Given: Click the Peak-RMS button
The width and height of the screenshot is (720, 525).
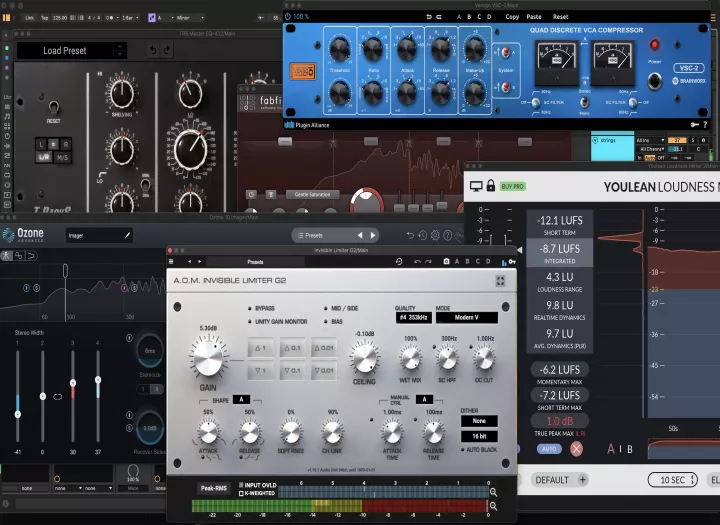Looking at the screenshot, I should click(x=214, y=488).
